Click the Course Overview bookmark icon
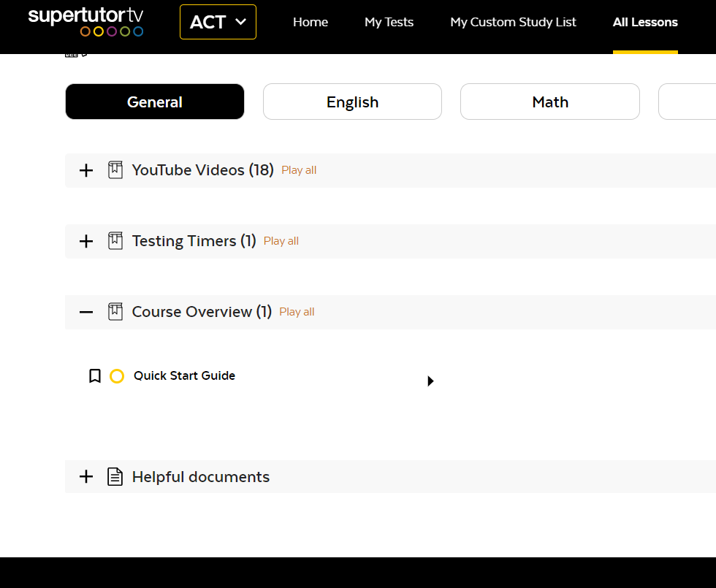This screenshot has width=716, height=588. click(x=115, y=312)
